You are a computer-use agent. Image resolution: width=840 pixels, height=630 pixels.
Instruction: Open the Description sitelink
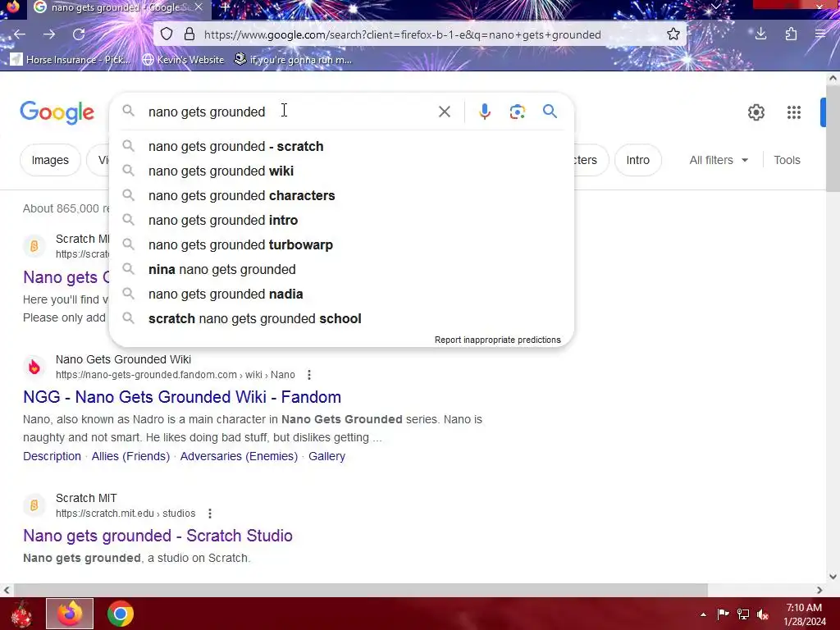pyautogui.click(x=52, y=456)
